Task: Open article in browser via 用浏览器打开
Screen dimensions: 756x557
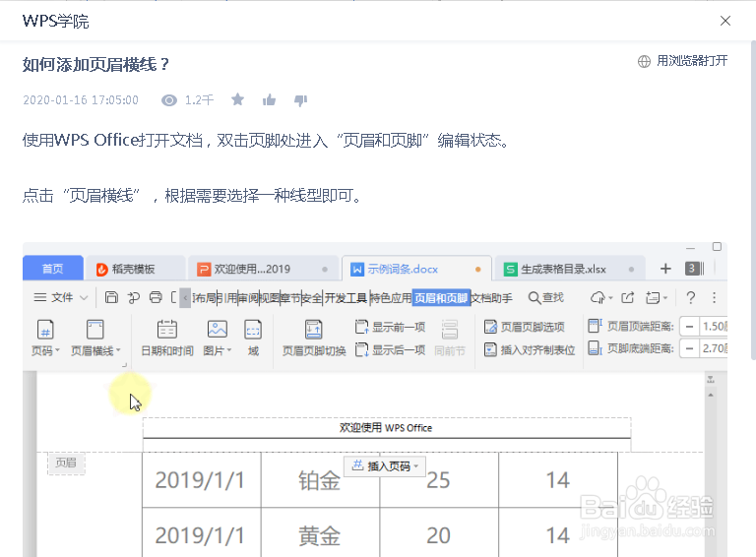Action: [692, 61]
